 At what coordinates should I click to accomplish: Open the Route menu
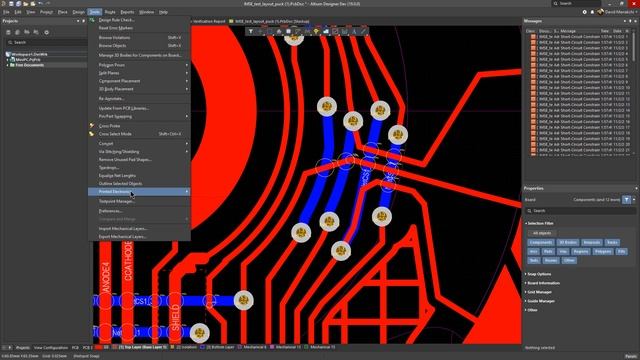tap(110, 12)
